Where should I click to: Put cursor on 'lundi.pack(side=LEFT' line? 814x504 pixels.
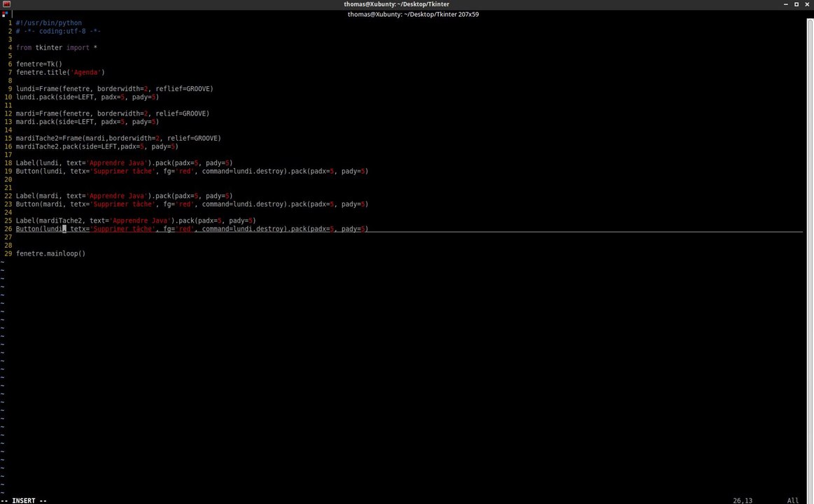pyautogui.click(x=87, y=97)
